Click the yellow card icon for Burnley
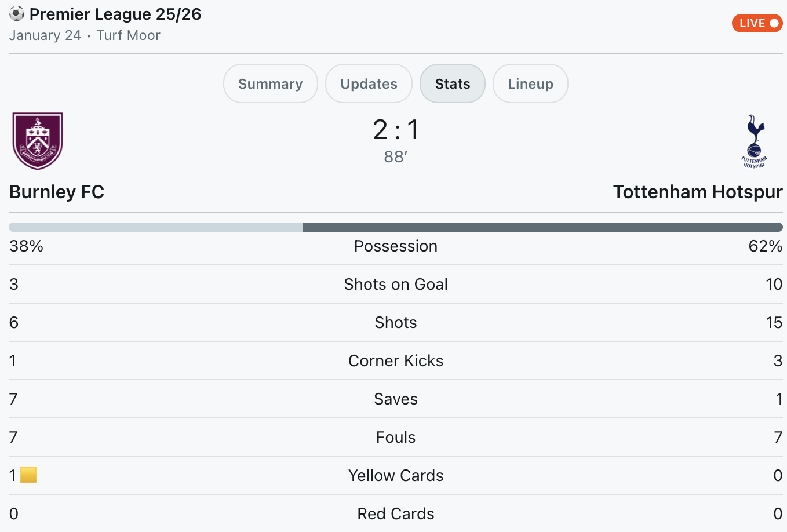Viewport: 787px width, 532px height. point(28,475)
